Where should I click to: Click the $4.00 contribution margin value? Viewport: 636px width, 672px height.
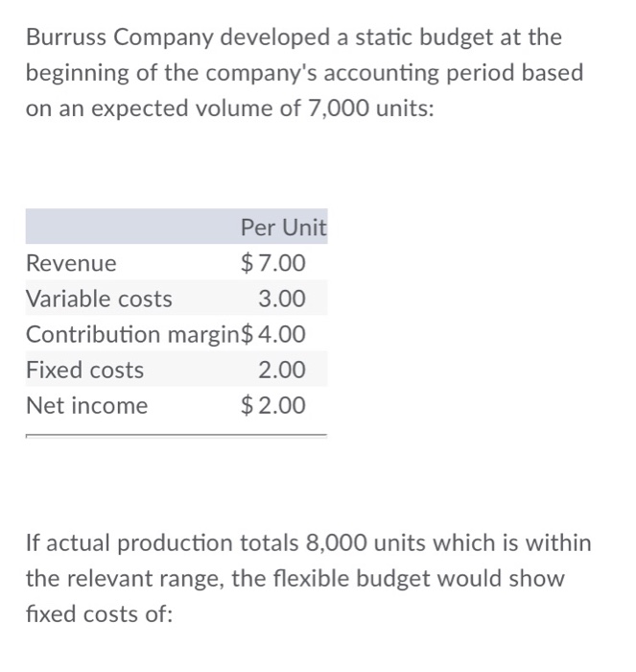(272, 334)
